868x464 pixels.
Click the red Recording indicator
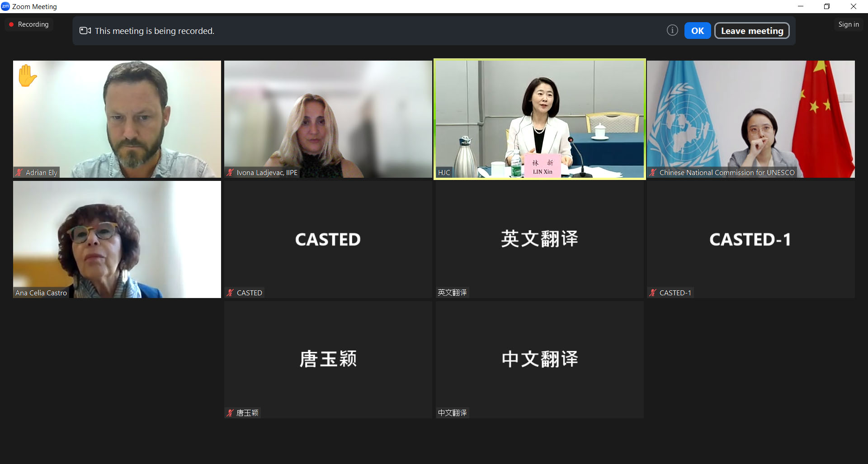[29, 24]
